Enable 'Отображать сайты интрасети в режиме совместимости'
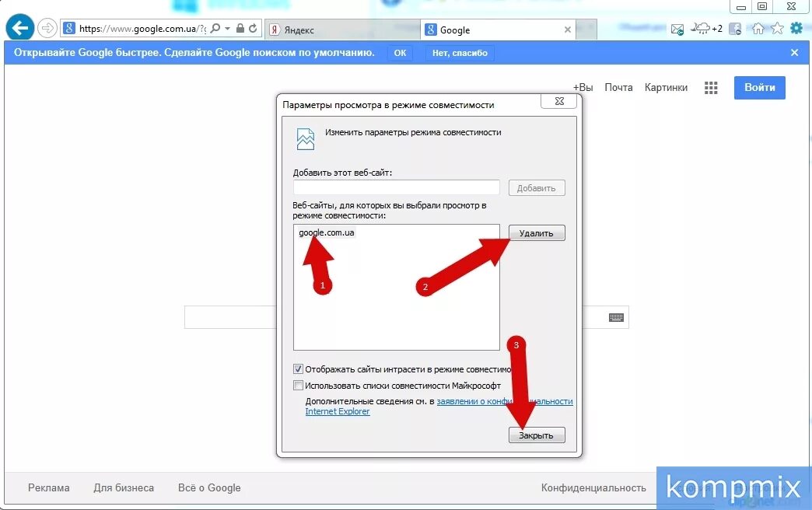 click(x=298, y=369)
